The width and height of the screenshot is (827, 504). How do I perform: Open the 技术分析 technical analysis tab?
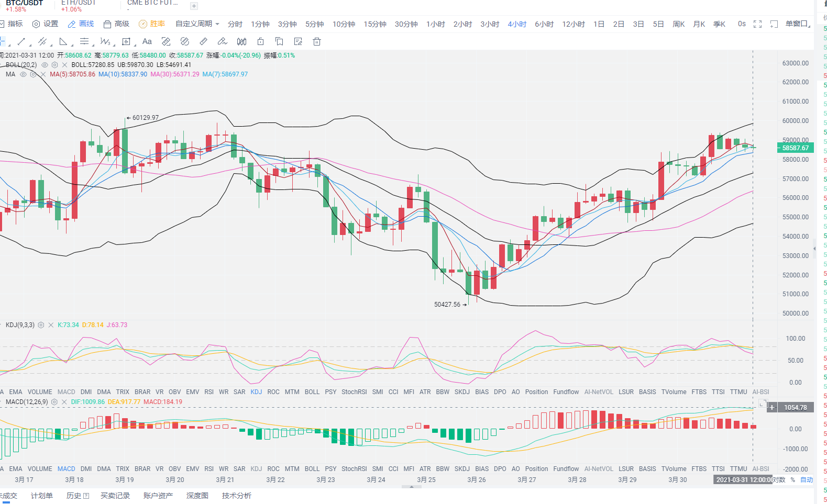click(x=237, y=496)
